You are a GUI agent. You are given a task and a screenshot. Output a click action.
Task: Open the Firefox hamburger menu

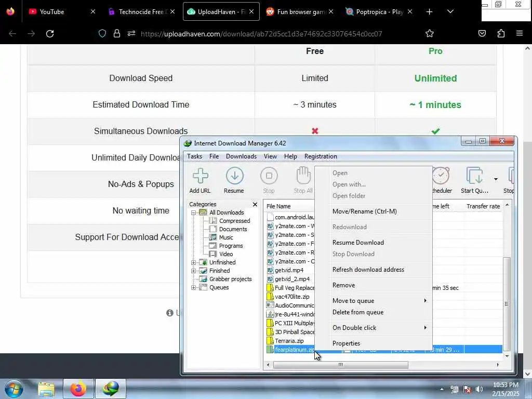520,33
